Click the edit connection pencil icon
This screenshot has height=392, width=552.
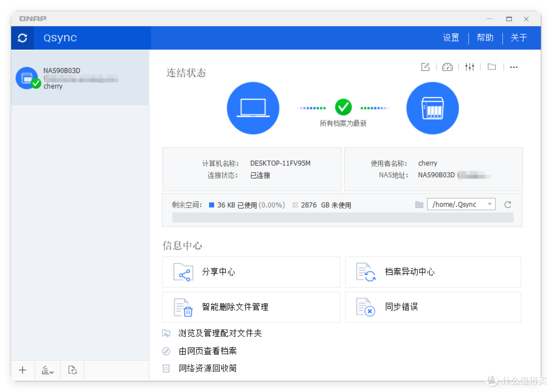(x=425, y=67)
